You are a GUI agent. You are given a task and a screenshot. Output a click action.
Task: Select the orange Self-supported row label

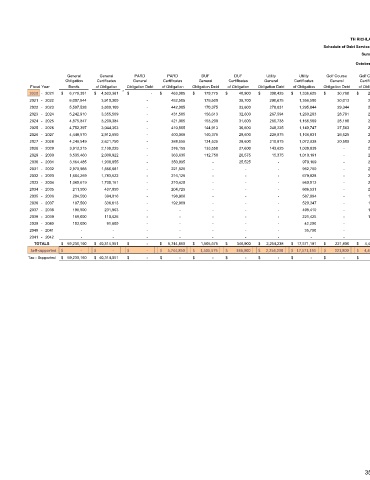42,250
